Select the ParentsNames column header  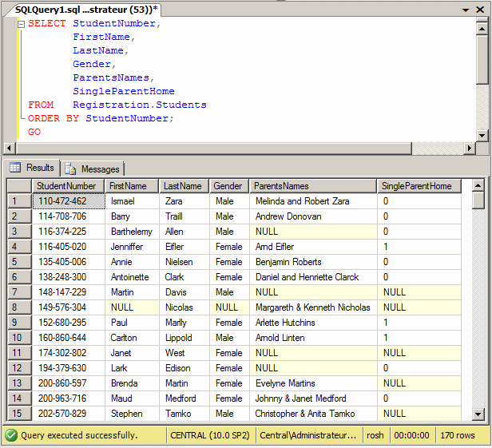coord(313,186)
